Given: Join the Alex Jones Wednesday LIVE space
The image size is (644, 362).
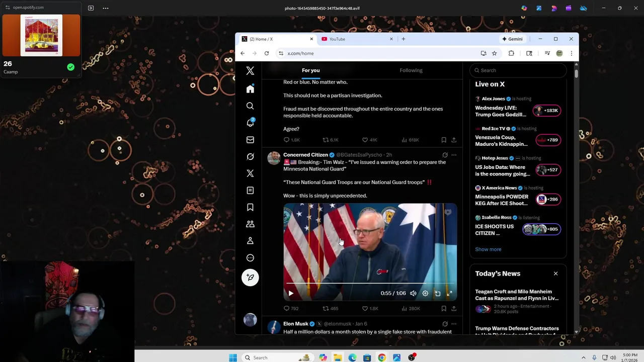Looking at the screenshot, I should click(518, 107).
